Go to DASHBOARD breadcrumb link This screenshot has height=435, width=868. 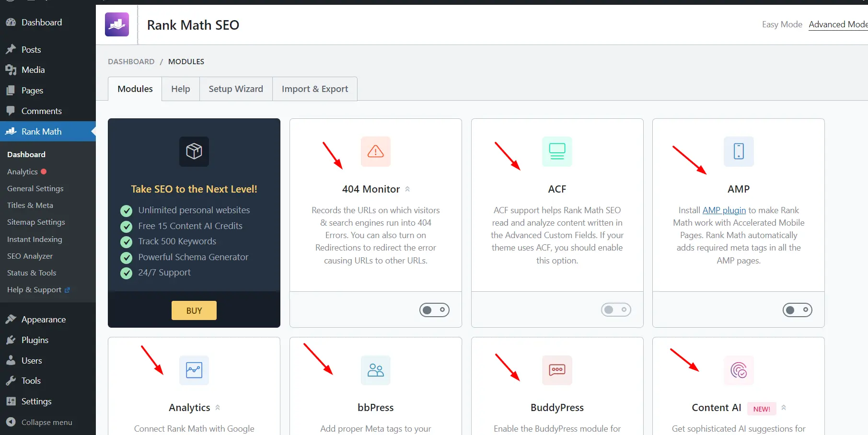[131, 61]
